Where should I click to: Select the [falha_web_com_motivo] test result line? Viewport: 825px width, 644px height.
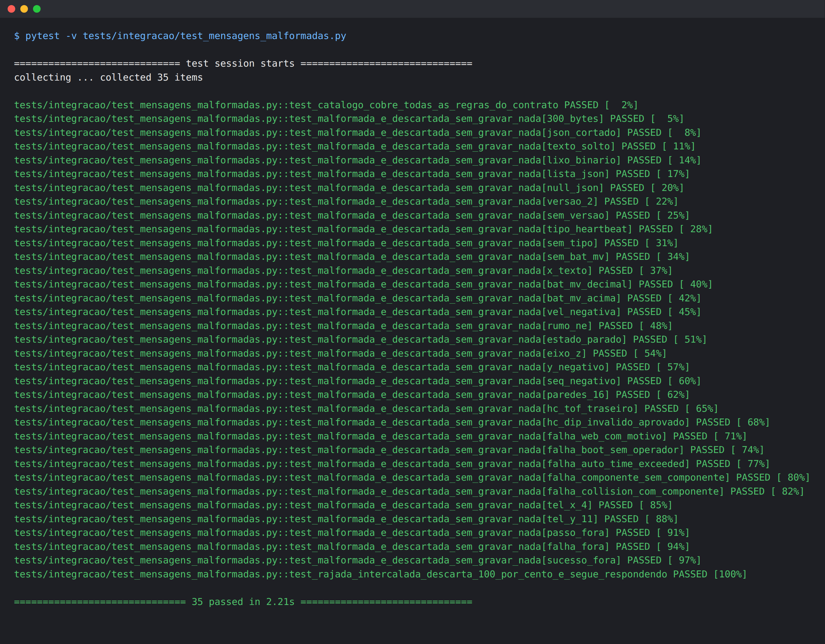381,436
